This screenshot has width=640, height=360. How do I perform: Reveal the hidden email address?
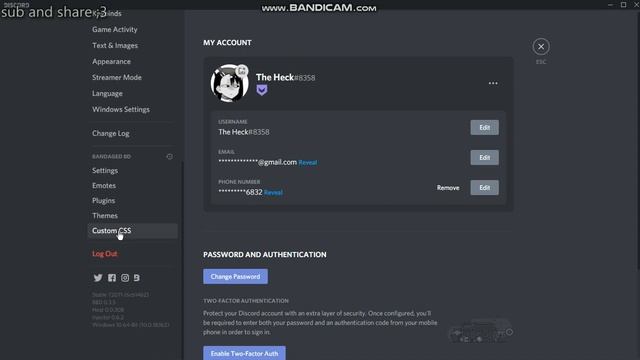tap(308, 162)
